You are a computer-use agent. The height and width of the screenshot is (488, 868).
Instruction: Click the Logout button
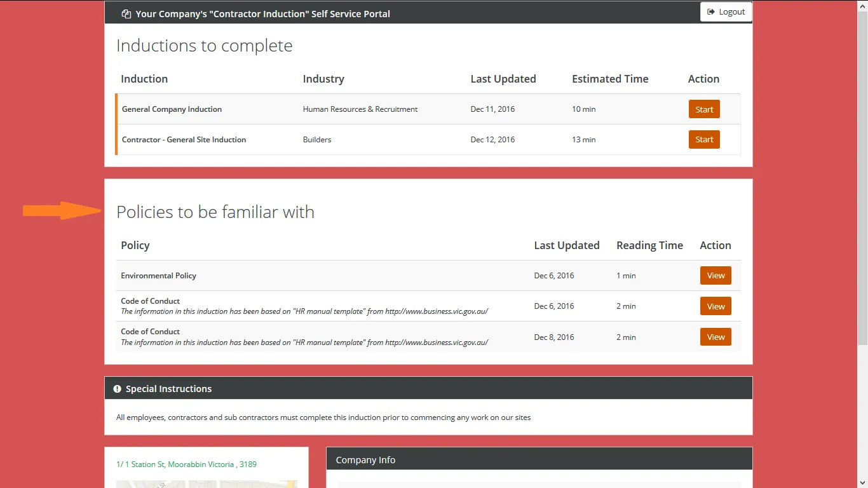pos(726,11)
